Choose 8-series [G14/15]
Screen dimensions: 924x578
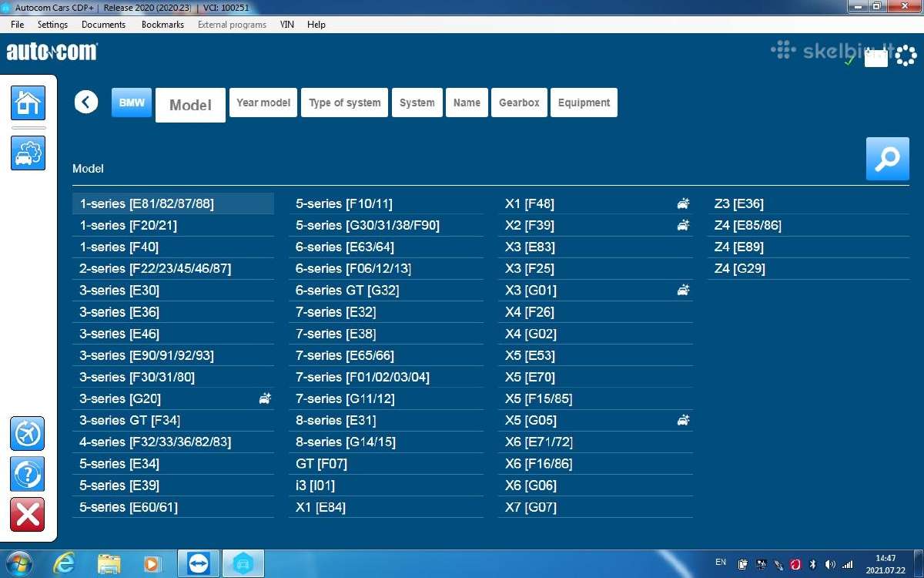(386, 442)
